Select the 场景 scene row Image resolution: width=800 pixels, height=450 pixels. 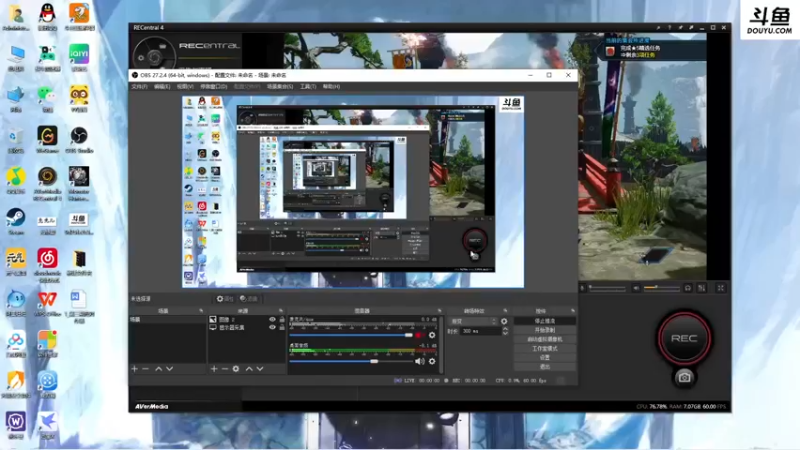point(167,319)
